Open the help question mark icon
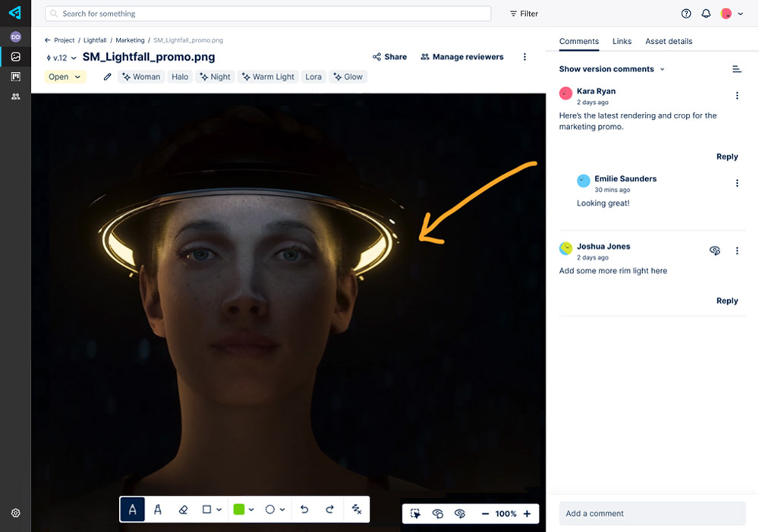Screen dimensions: 759x532 (686, 14)
